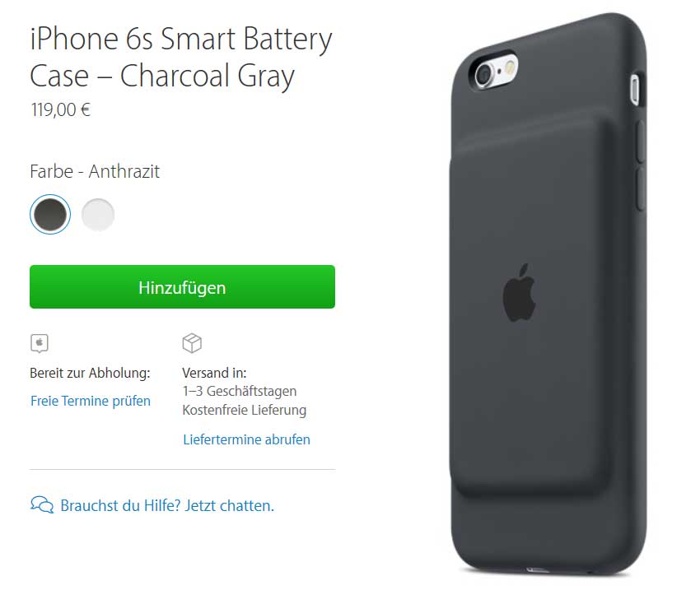Click the Kostenfreie Lieferung text

(245, 410)
